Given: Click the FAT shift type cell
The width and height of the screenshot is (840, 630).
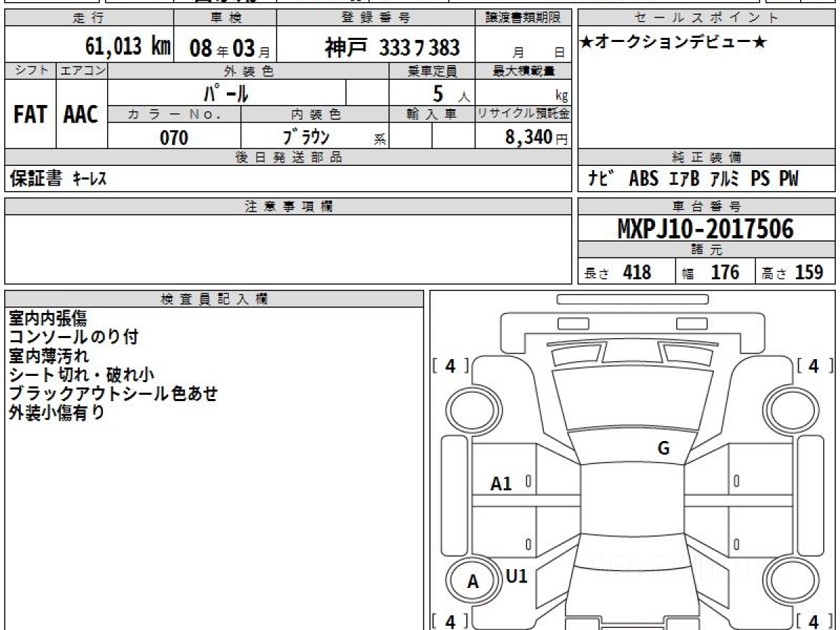Looking at the screenshot, I should click(x=30, y=115).
